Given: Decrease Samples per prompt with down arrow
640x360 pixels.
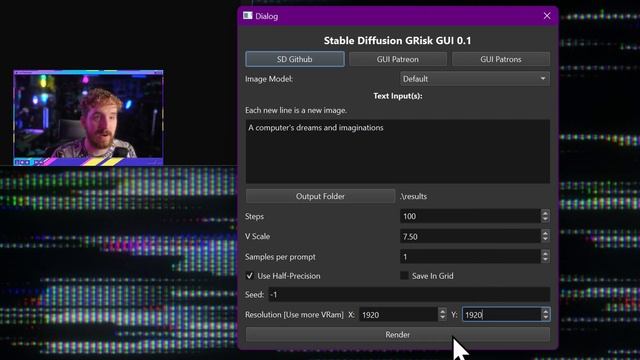Looking at the screenshot, I should coord(545,260).
